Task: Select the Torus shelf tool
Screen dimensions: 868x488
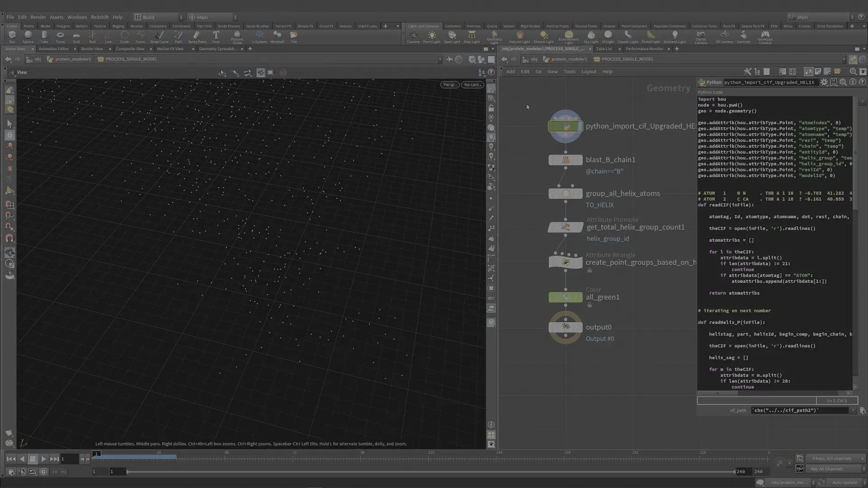Action: [x=60, y=37]
